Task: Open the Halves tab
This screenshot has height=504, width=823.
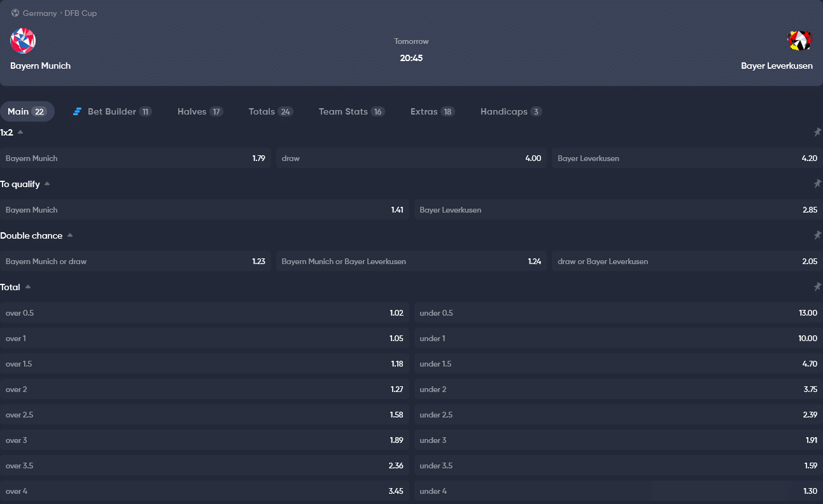Action: tap(200, 111)
